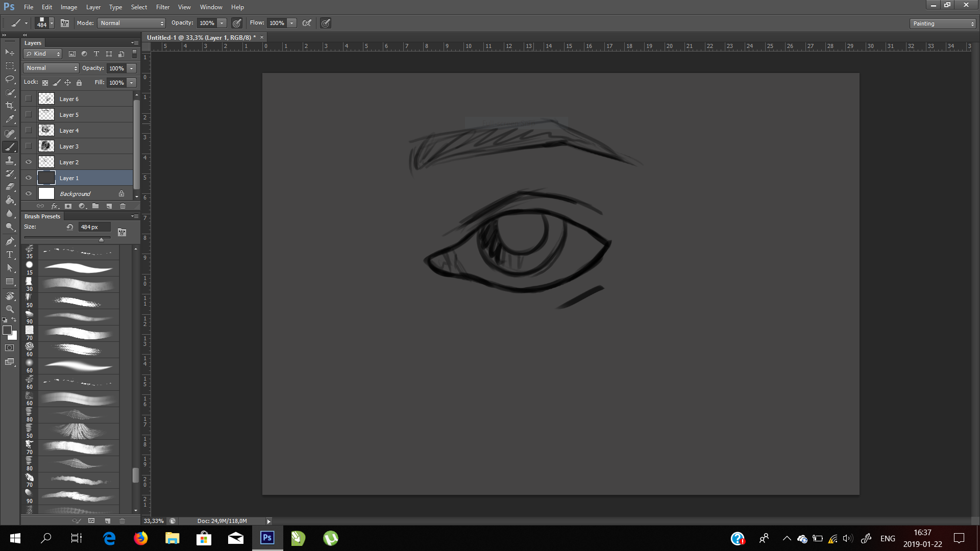Image resolution: width=980 pixels, height=551 pixels.
Task: Open brush Mode dropdown in options bar
Action: coord(132,23)
